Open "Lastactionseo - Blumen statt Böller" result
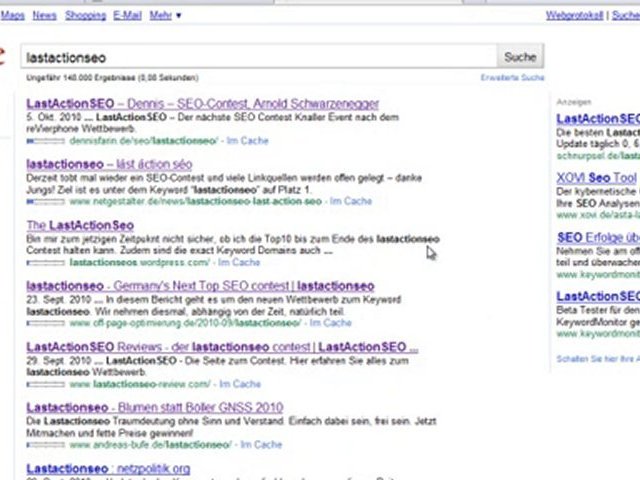 pos(154,408)
